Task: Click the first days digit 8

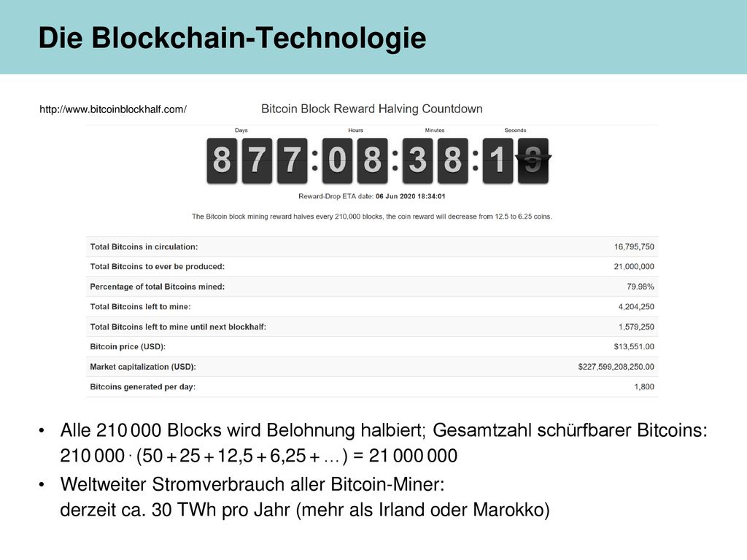Action: 222,160
